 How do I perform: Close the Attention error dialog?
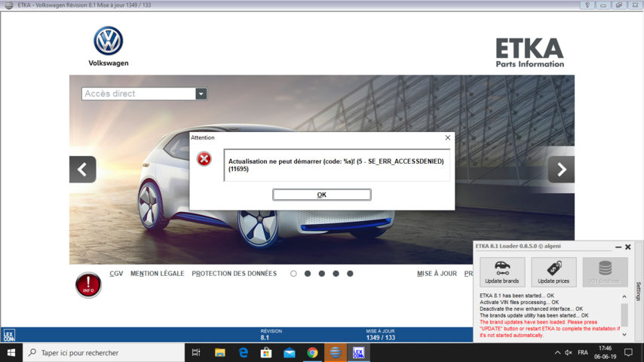pos(448,138)
